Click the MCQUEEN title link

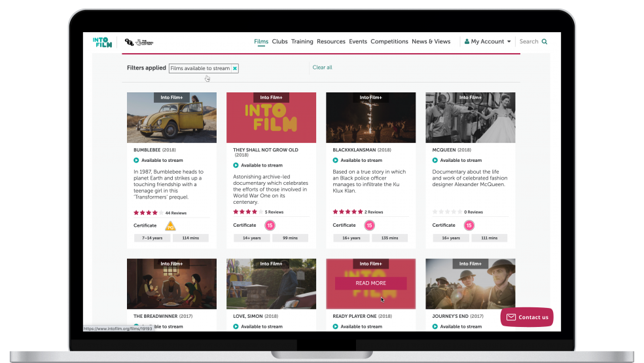(x=444, y=150)
